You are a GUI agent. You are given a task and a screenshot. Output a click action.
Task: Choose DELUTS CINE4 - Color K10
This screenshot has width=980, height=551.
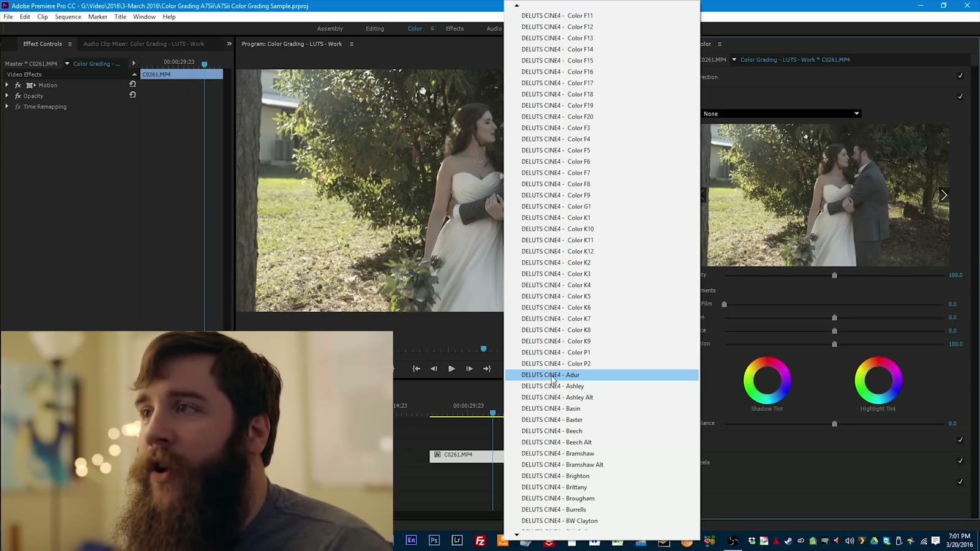[x=601, y=229]
